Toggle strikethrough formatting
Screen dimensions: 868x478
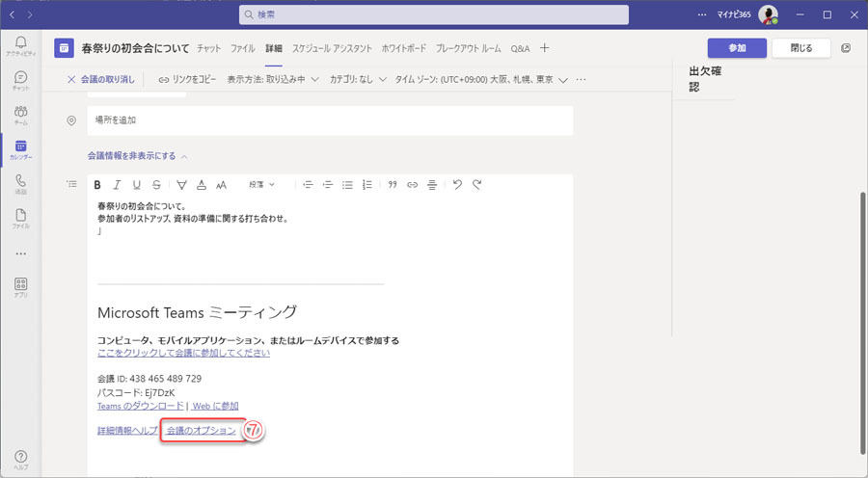click(156, 185)
